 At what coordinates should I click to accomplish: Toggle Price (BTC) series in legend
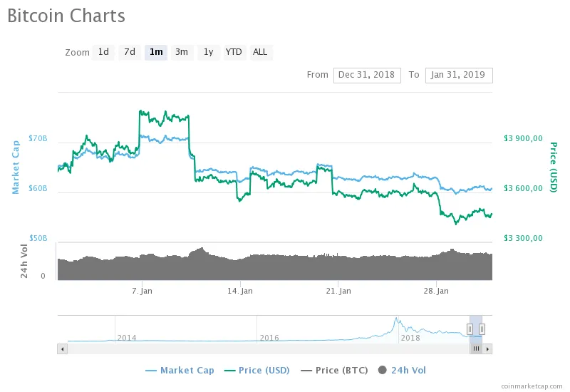(x=334, y=371)
